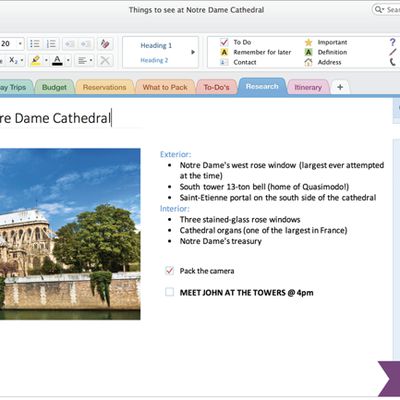
Task: Click the Cathedral organs bullet text
Action: (x=263, y=230)
